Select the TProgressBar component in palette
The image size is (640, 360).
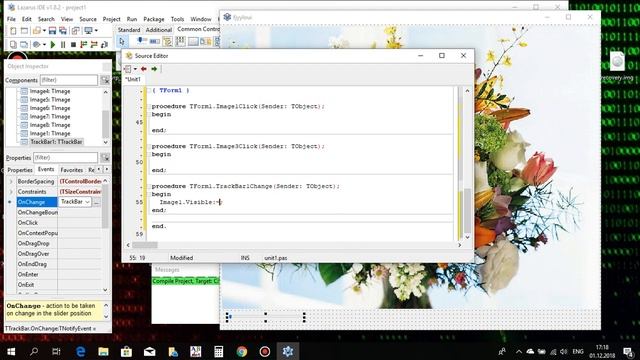155,41
